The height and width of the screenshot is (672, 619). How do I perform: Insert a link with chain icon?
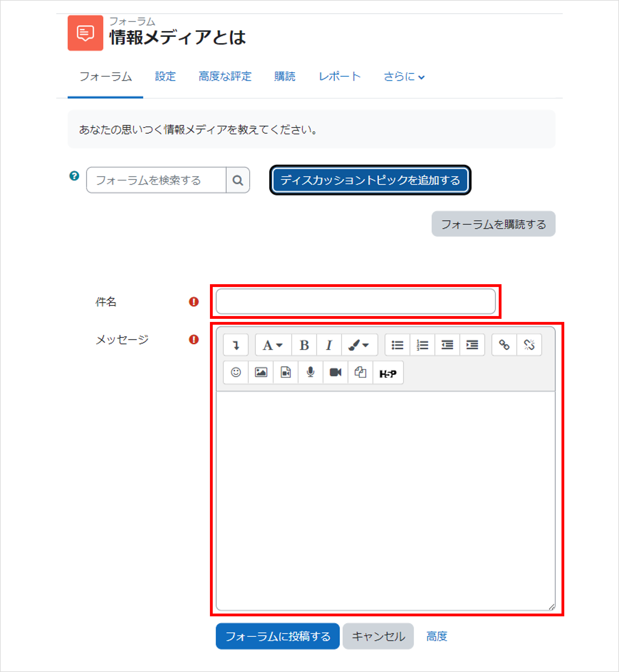[504, 345]
